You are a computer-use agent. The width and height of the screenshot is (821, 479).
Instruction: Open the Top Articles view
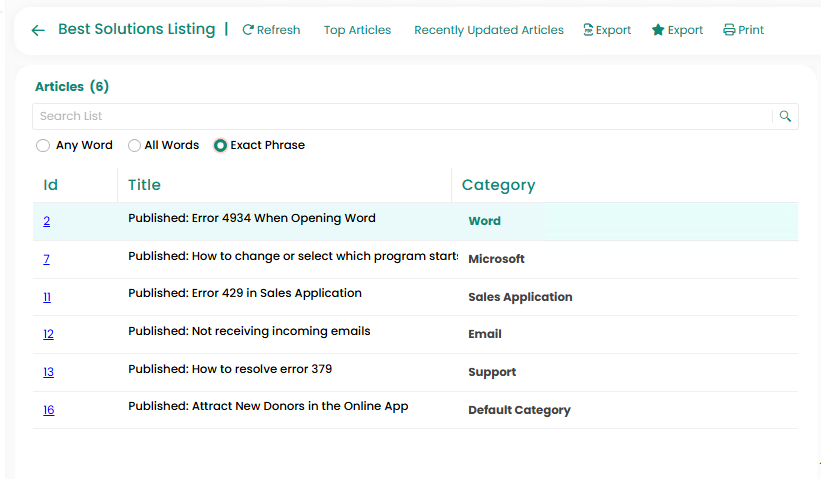coord(357,30)
